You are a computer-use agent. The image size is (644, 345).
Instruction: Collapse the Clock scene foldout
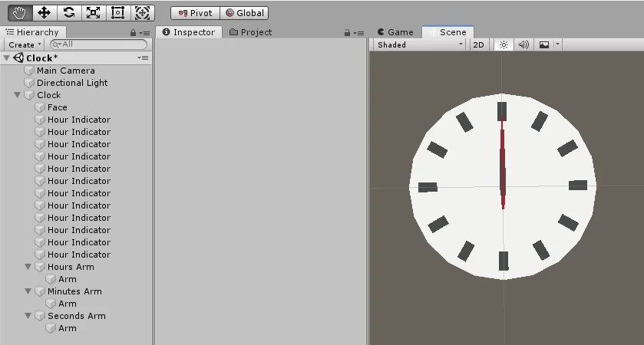(x=7, y=58)
